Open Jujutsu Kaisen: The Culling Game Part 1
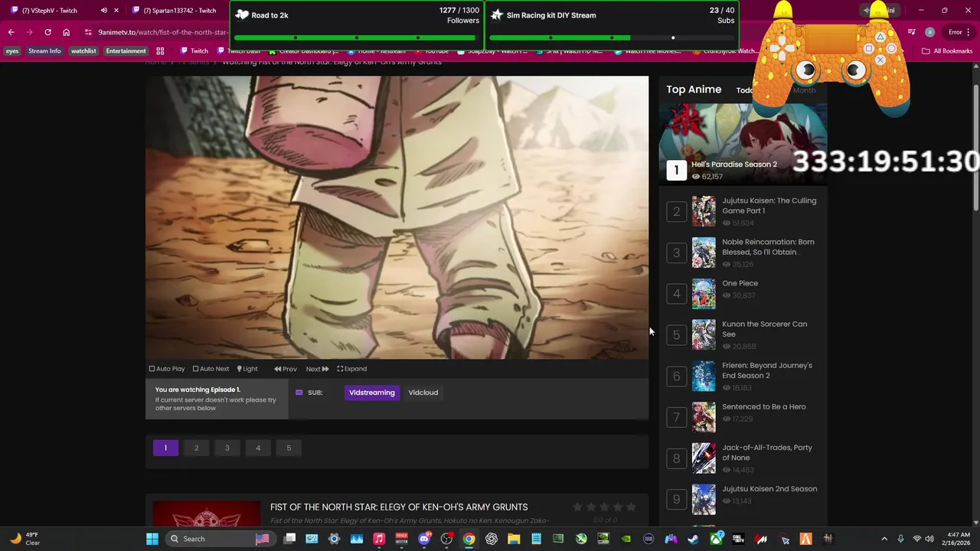980x551 pixels. [x=769, y=205]
